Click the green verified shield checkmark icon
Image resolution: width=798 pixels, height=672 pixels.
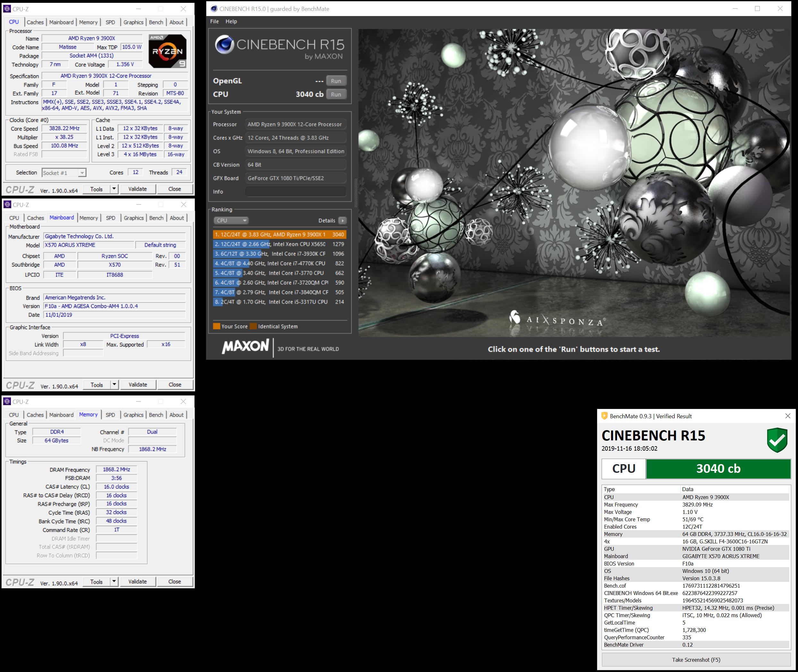point(777,440)
